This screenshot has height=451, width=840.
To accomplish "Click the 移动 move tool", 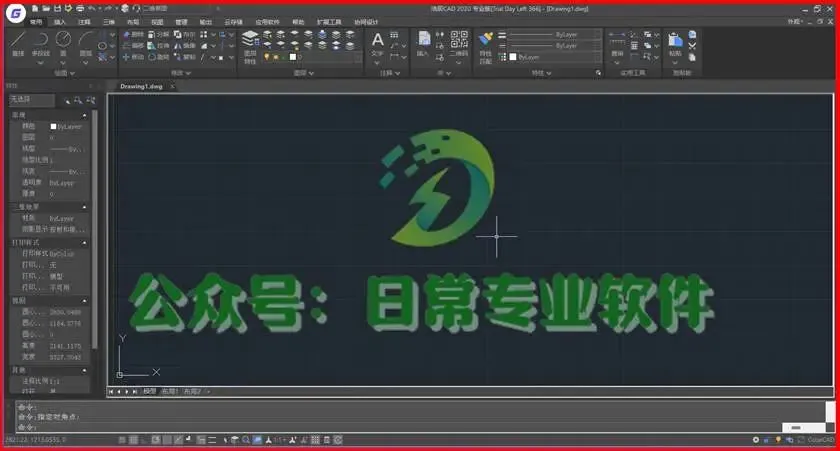I will click(x=133, y=57).
